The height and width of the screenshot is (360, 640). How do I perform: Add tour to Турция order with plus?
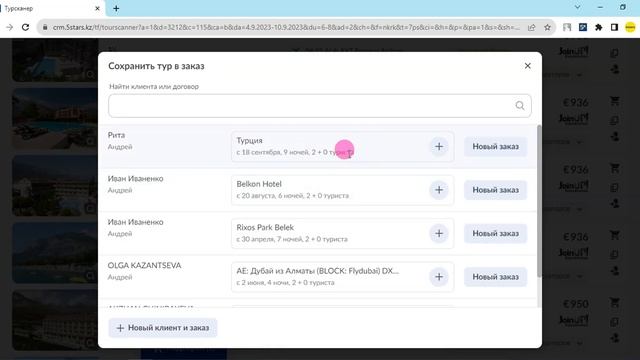[439, 147]
